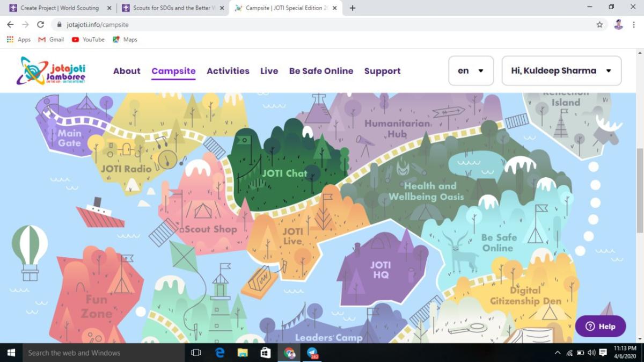Open the Humanitarian Hub map area
The width and height of the screenshot is (644, 362).
(397, 129)
